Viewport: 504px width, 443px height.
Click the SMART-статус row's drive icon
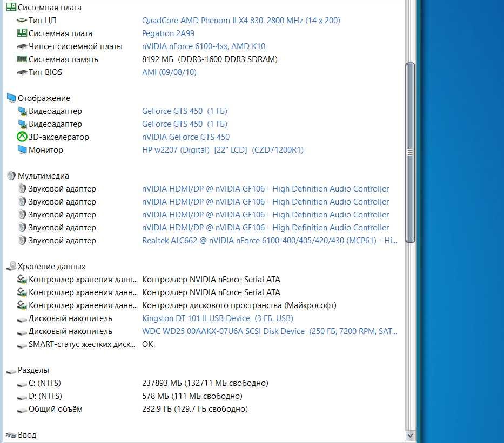[22, 345]
